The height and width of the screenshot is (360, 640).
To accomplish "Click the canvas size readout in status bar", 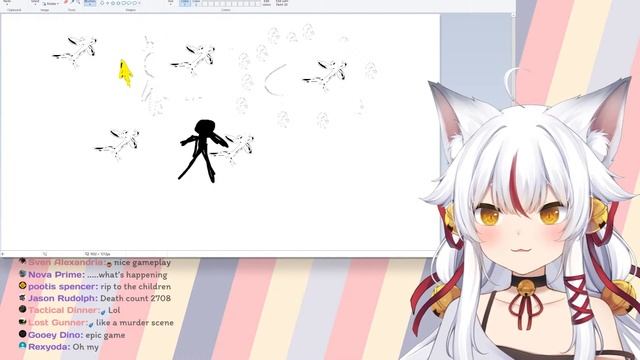I will click(98, 254).
